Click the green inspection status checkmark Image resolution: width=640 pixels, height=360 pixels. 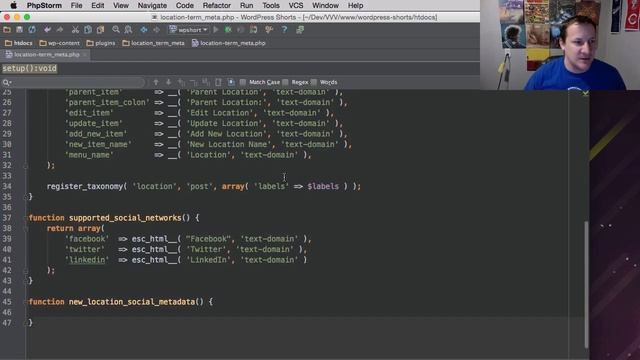click(585, 93)
